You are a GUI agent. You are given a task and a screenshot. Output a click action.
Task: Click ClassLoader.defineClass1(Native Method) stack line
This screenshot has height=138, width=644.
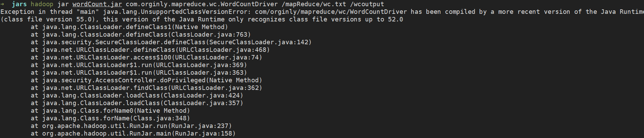(x=129, y=27)
